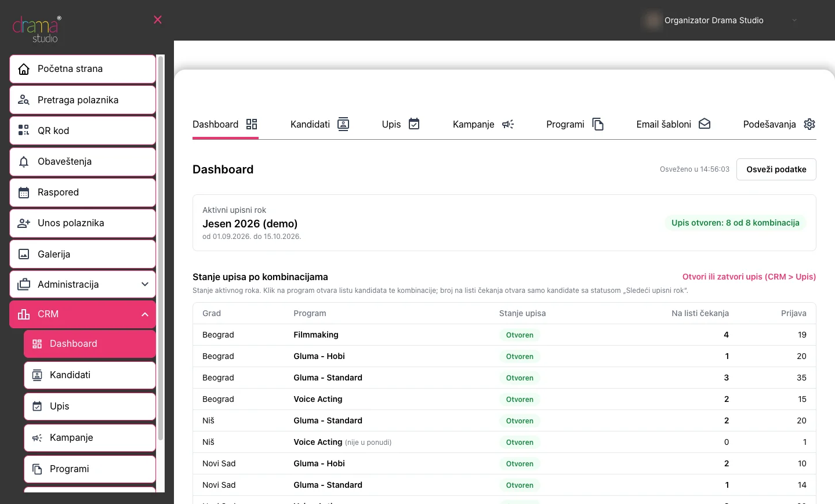Click the Drama Studio logo
This screenshot has height=504, width=835.
coord(37,29)
